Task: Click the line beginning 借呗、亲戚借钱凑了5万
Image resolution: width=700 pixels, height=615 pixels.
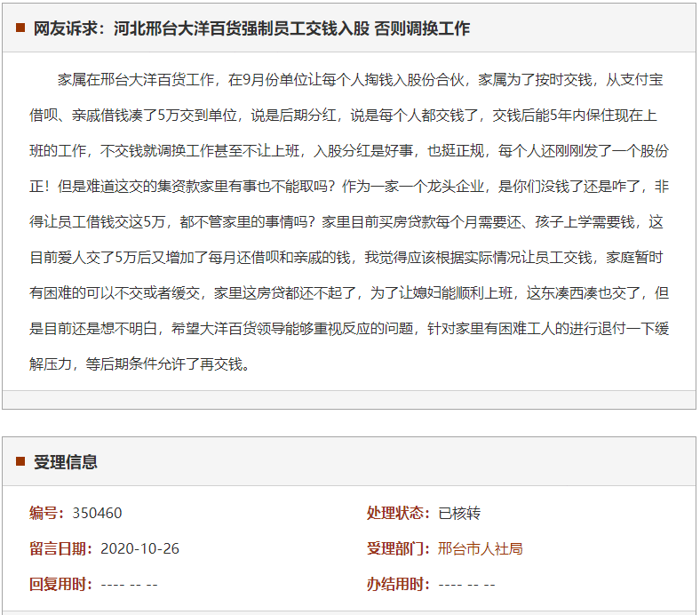Action: [343, 116]
